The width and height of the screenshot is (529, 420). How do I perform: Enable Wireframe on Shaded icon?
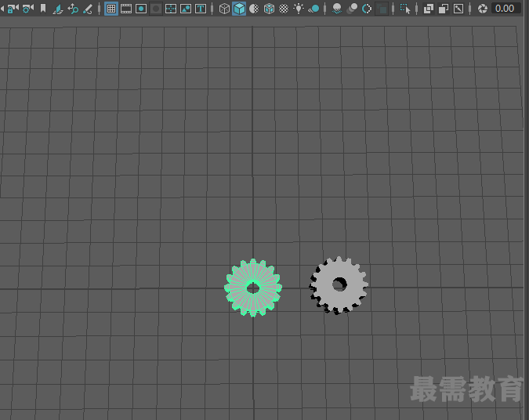(269, 9)
